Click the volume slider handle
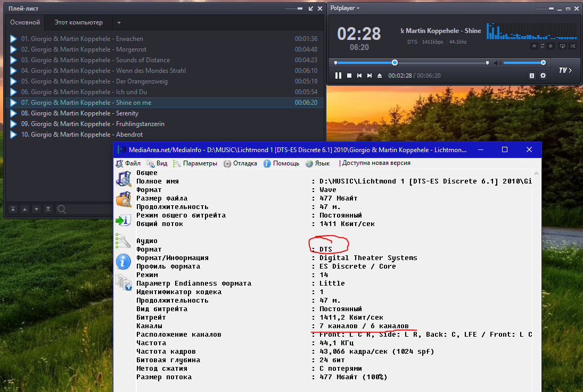The width and height of the screenshot is (583, 392). pyautogui.click(x=543, y=63)
